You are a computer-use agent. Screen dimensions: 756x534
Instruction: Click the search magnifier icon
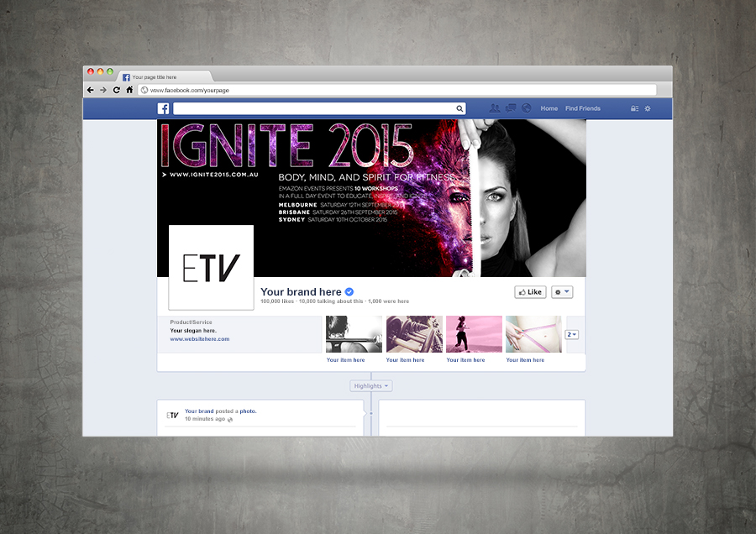pyautogui.click(x=459, y=109)
